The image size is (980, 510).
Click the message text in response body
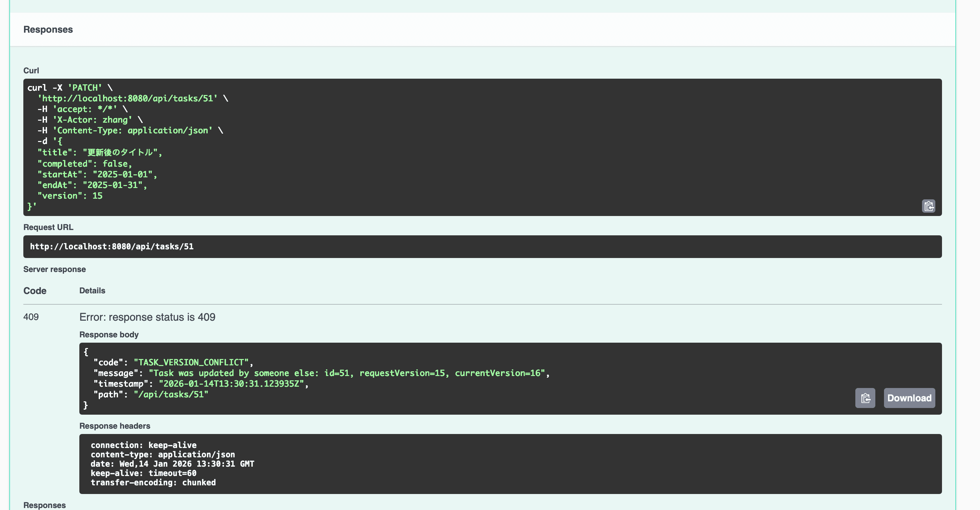click(346, 373)
